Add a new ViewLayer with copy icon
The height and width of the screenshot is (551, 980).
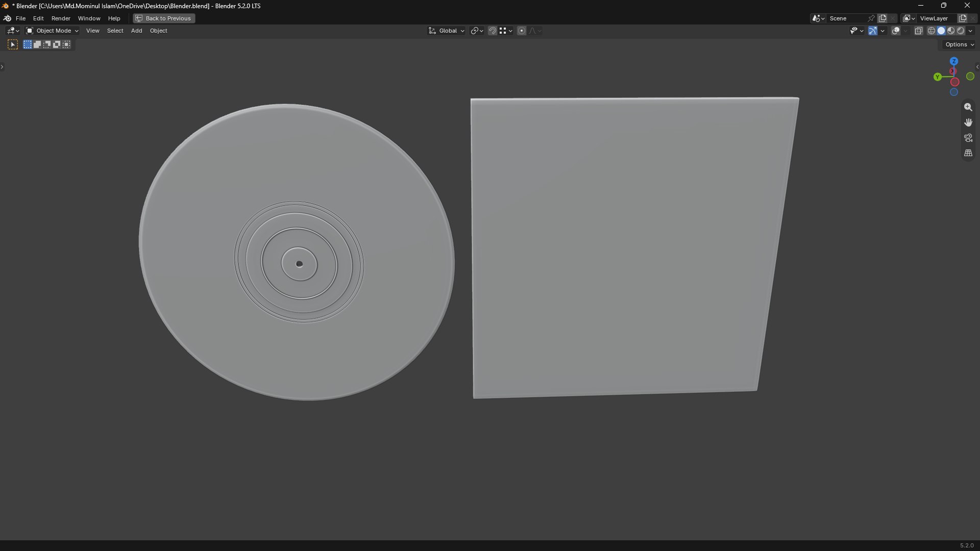(963, 18)
